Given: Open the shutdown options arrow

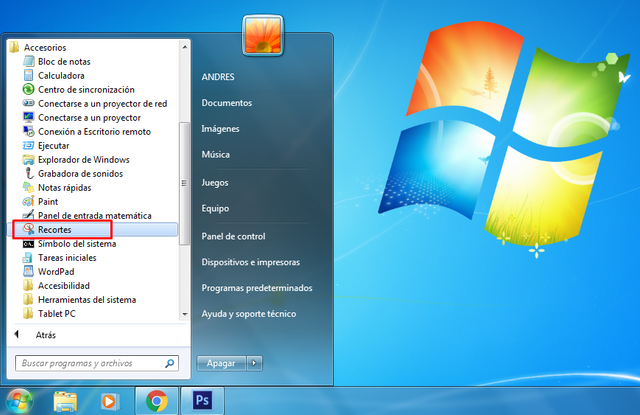Looking at the screenshot, I should tap(254, 363).
